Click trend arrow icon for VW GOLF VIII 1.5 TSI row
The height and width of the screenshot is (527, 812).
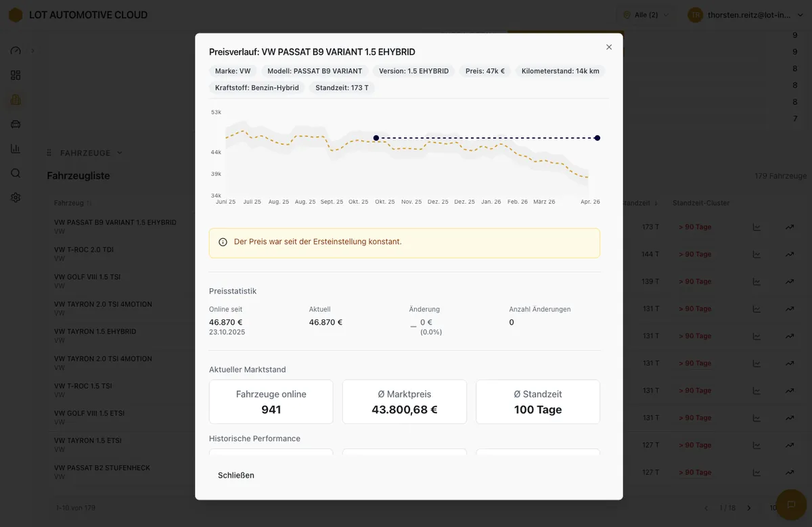coord(789,281)
